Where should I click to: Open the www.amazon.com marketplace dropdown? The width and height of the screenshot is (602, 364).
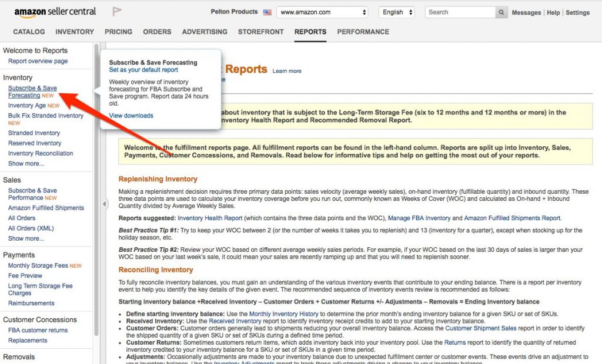pos(323,12)
